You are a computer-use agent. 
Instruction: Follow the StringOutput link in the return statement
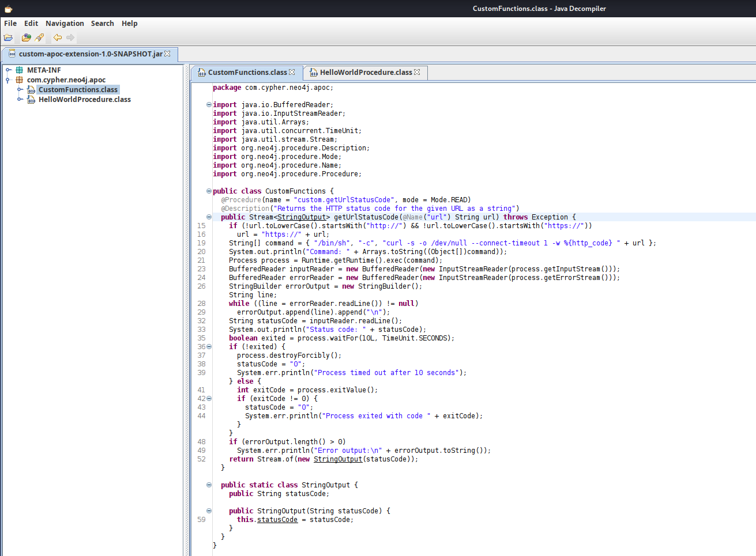[337, 459]
